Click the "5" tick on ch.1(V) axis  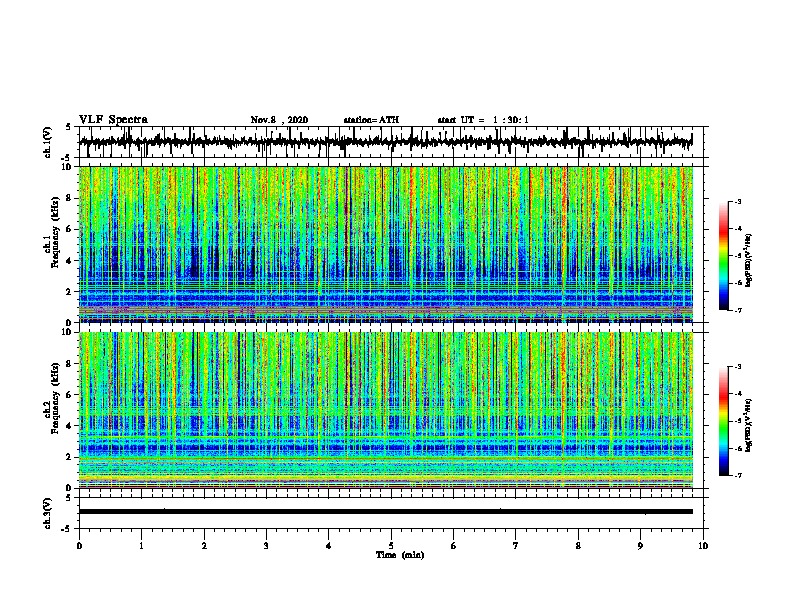tap(69, 127)
